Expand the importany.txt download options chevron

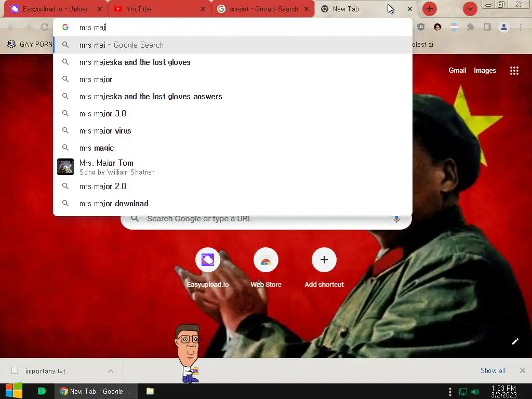pyautogui.click(x=111, y=371)
